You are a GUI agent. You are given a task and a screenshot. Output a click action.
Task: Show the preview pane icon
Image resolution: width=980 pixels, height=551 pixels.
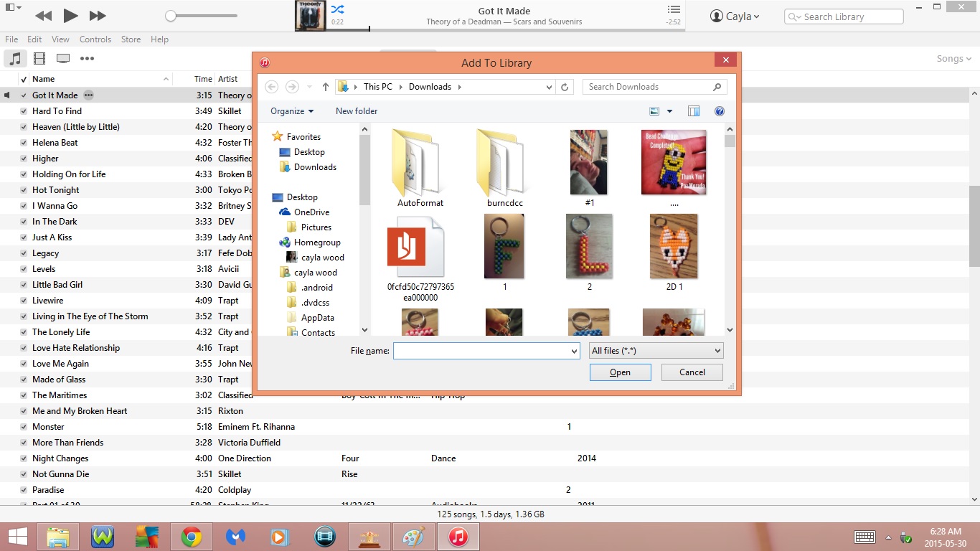693,111
